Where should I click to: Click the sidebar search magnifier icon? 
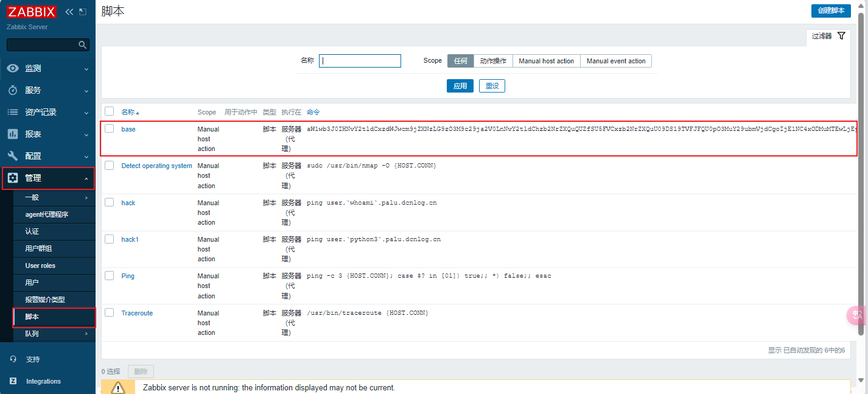pyautogui.click(x=82, y=44)
